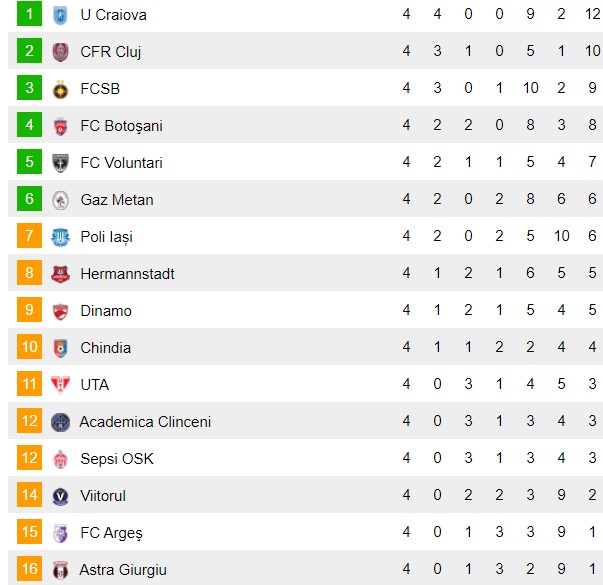Click the green position 1 badge

point(29,14)
